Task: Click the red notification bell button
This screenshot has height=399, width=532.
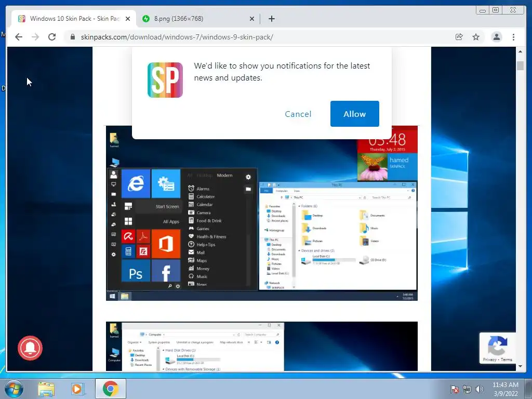Action: (30, 348)
